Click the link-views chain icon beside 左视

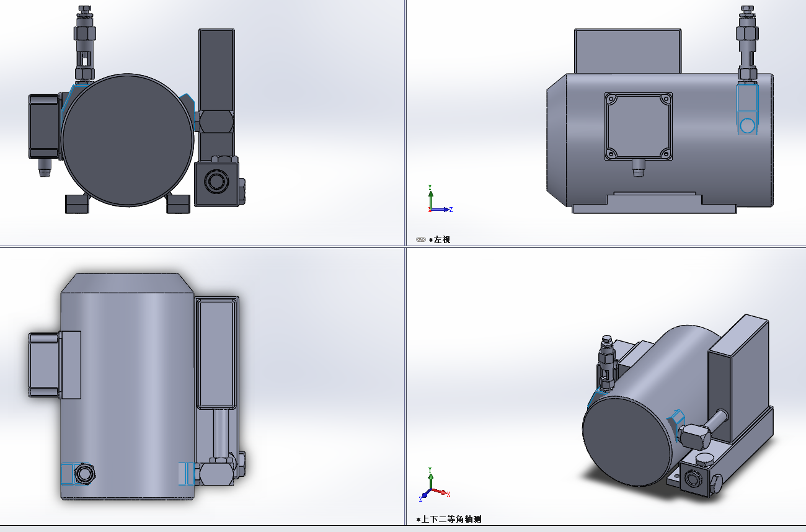coord(420,239)
